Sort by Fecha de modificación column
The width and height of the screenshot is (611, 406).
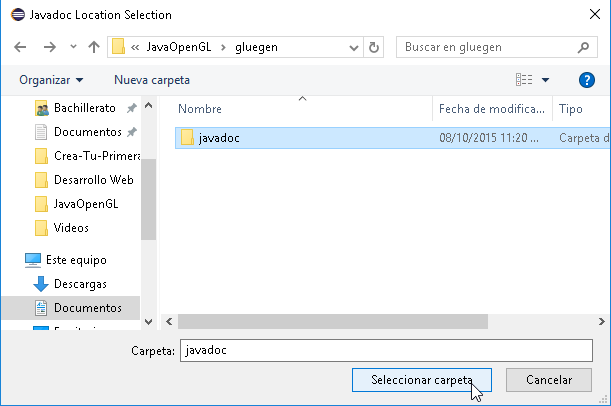point(492,109)
